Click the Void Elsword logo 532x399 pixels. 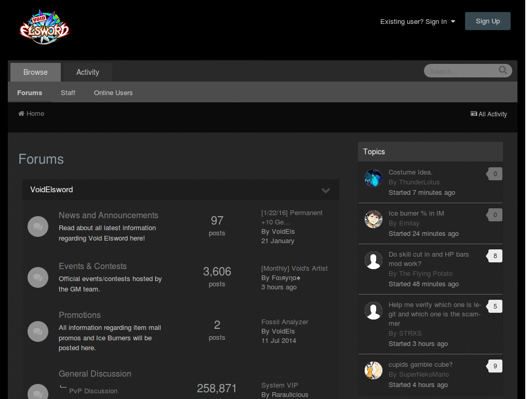[45, 27]
